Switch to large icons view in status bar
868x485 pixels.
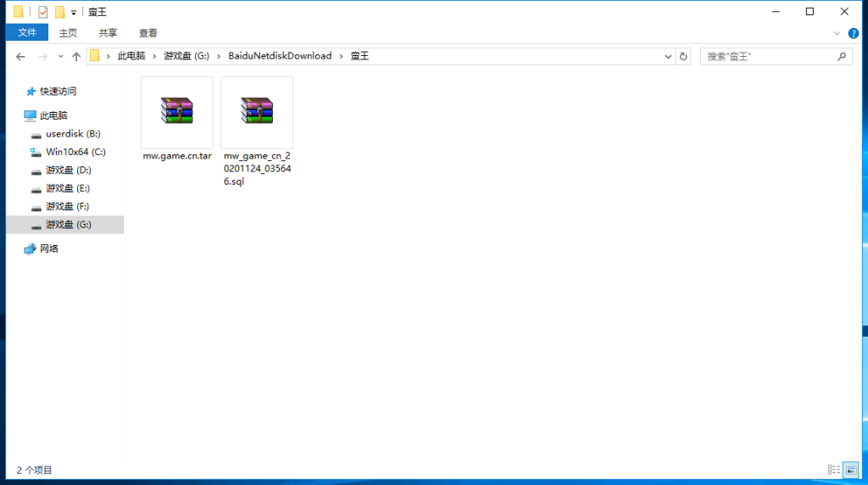[851, 470]
